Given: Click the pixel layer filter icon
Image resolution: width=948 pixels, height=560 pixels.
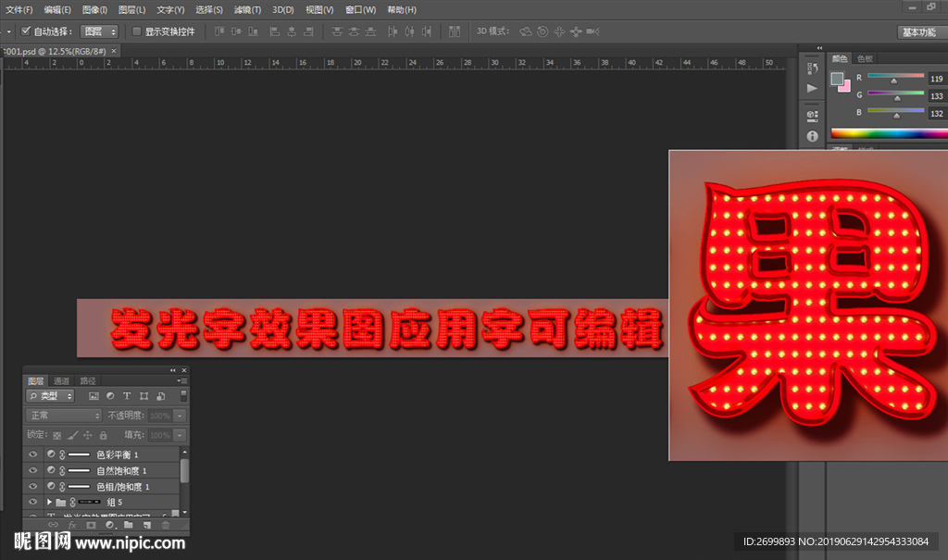Looking at the screenshot, I should click(94, 396).
